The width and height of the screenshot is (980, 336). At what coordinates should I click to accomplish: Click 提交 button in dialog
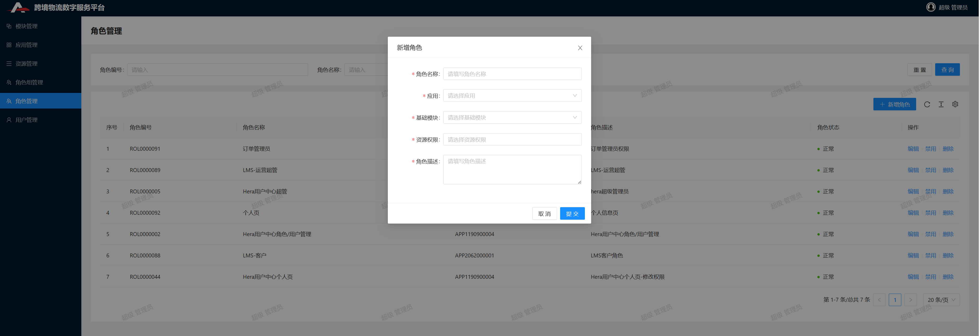[x=572, y=214]
